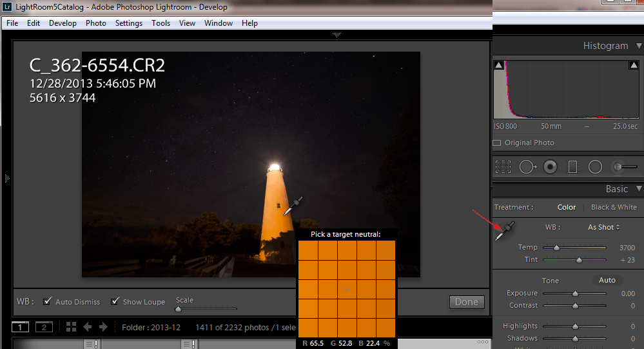The image size is (644, 349).
Task: Go back to previous photo
Action: point(87,327)
